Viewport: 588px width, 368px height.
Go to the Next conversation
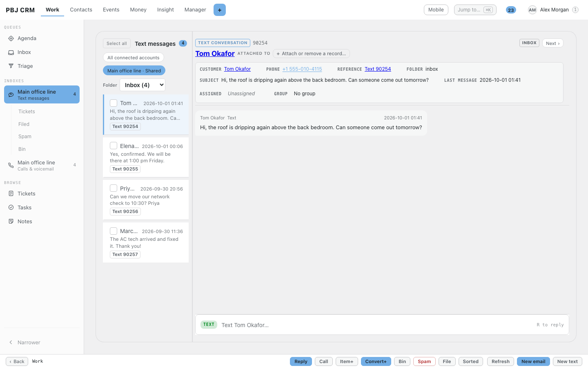(553, 43)
